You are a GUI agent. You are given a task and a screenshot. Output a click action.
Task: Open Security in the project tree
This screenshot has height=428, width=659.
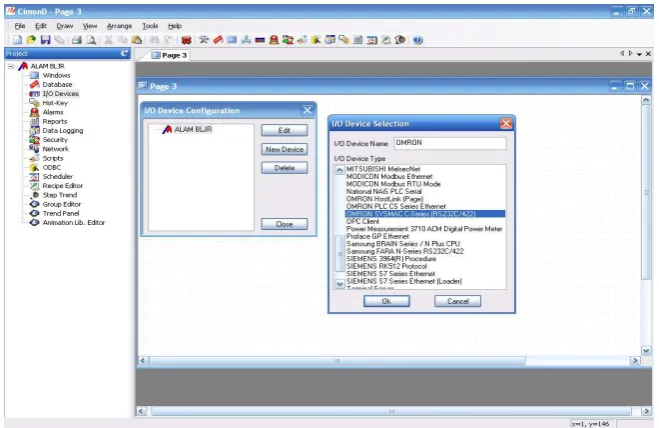(55, 140)
